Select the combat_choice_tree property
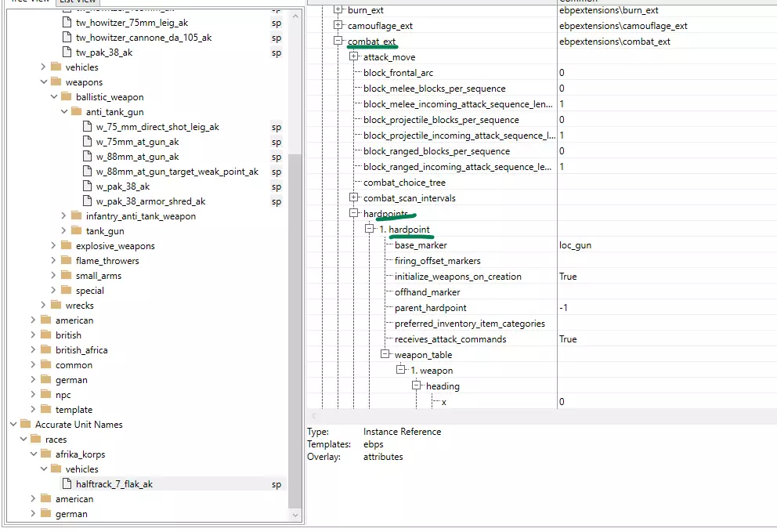The width and height of the screenshot is (777, 532). coord(404,183)
